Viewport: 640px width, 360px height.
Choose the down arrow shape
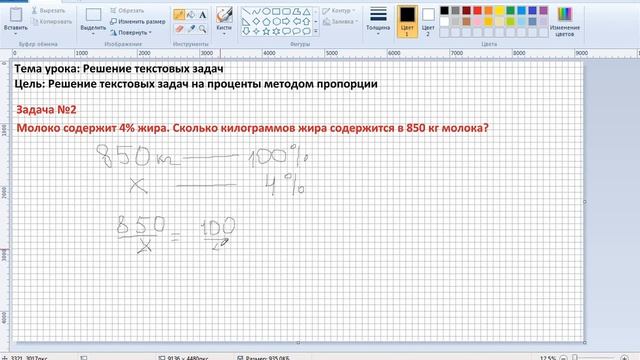[246, 31]
